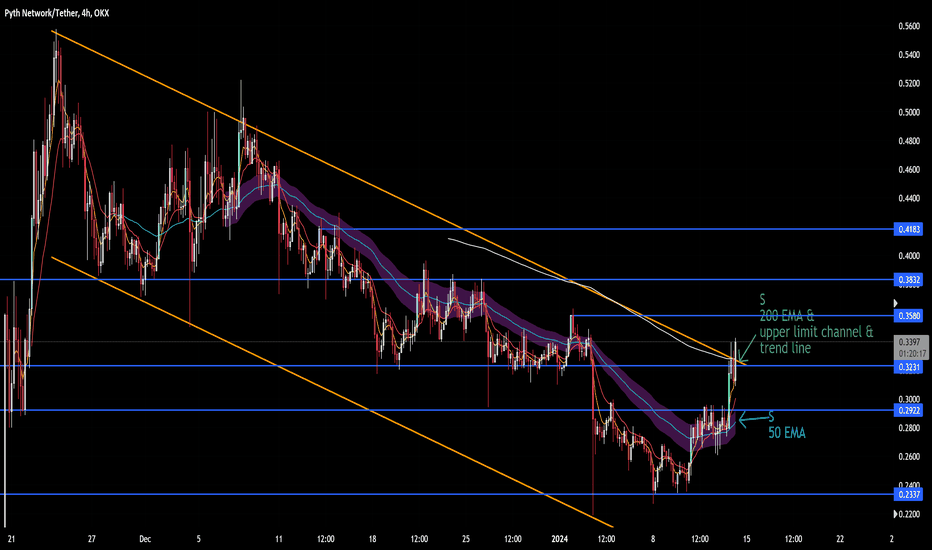Click the '15' date on time axis
Viewport: 932px width, 550px height.
[x=747, y=539]
